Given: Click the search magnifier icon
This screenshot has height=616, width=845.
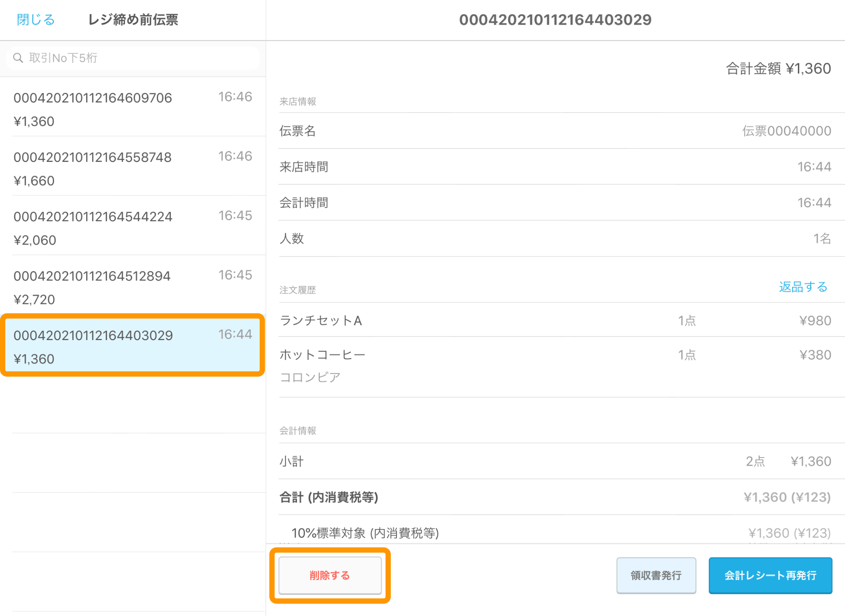Looking at the screenshot, I should pyautogui.click(x=18, y=58).
